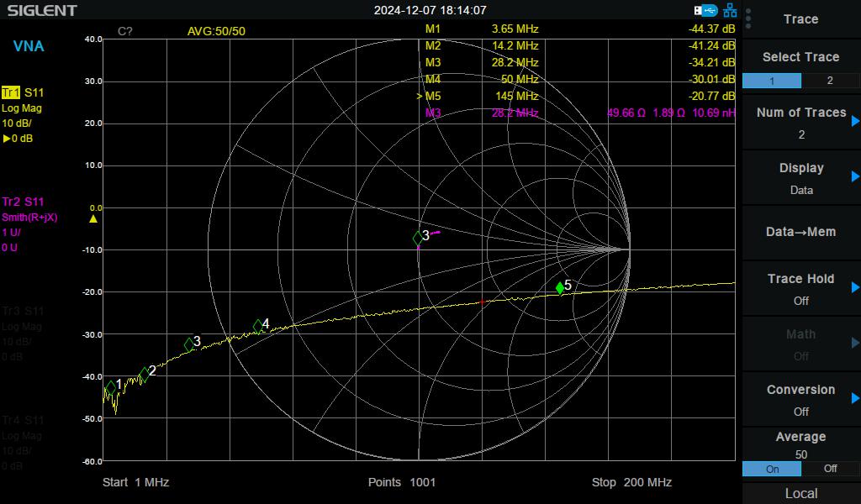Click the USB storage status icon
861x504 pixels.
705,10
